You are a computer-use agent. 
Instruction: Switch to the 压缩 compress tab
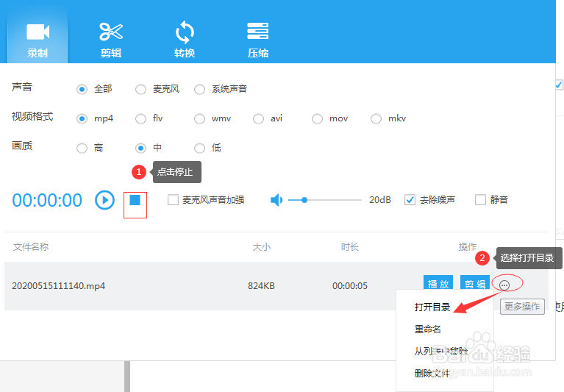tap(258, 40)
